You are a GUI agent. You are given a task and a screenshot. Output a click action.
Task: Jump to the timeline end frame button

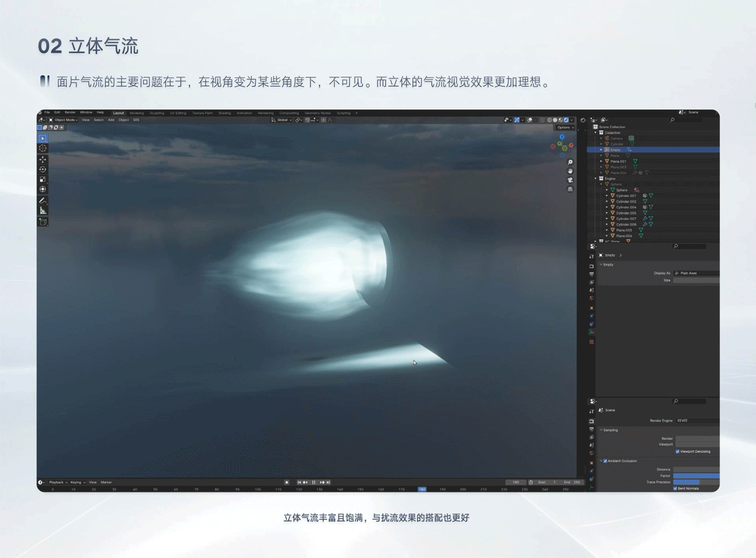328,483
